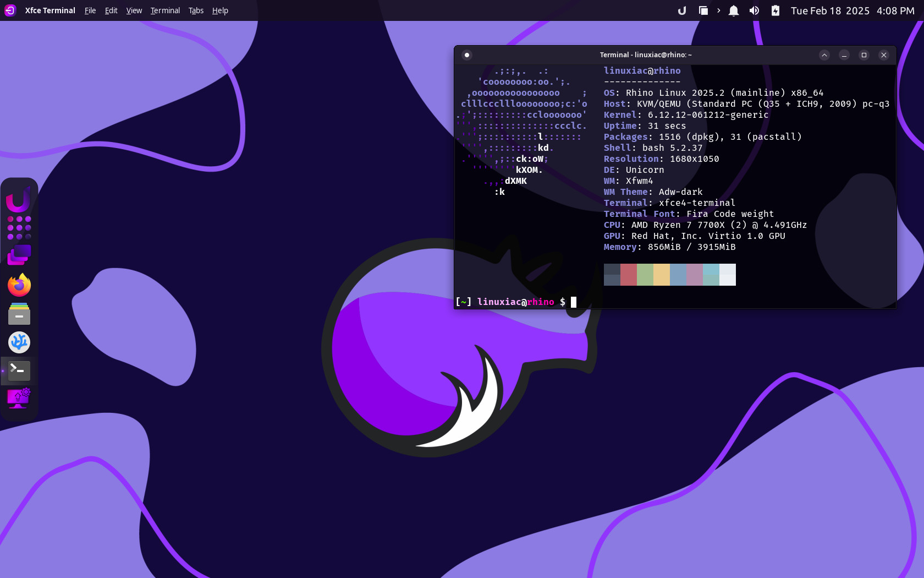Click the 'Terminal Font: Fira Code weight' line

click(689, 214)
